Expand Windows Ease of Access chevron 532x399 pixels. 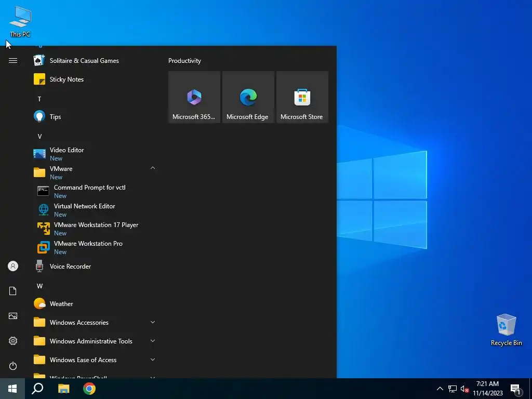(153, 360)
